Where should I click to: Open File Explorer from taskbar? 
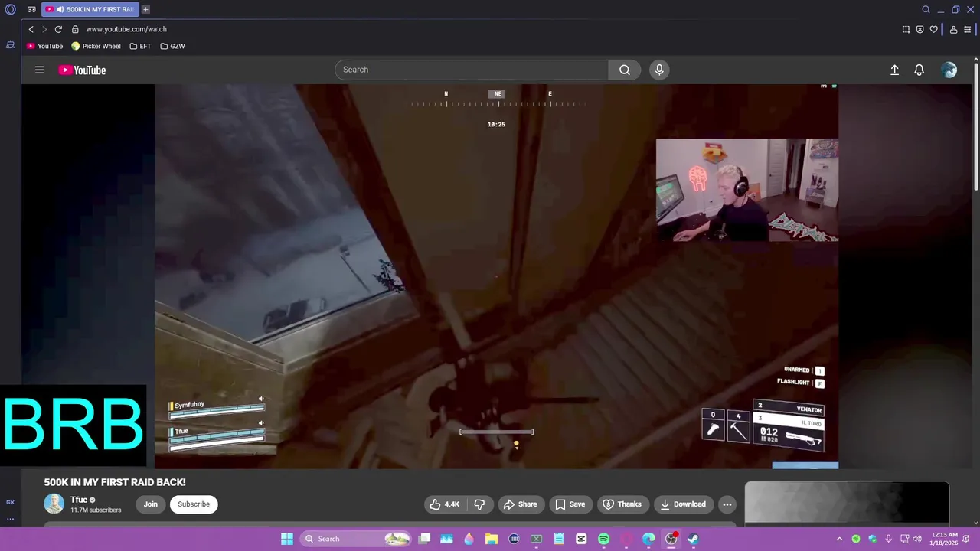[x=492, y=539]
